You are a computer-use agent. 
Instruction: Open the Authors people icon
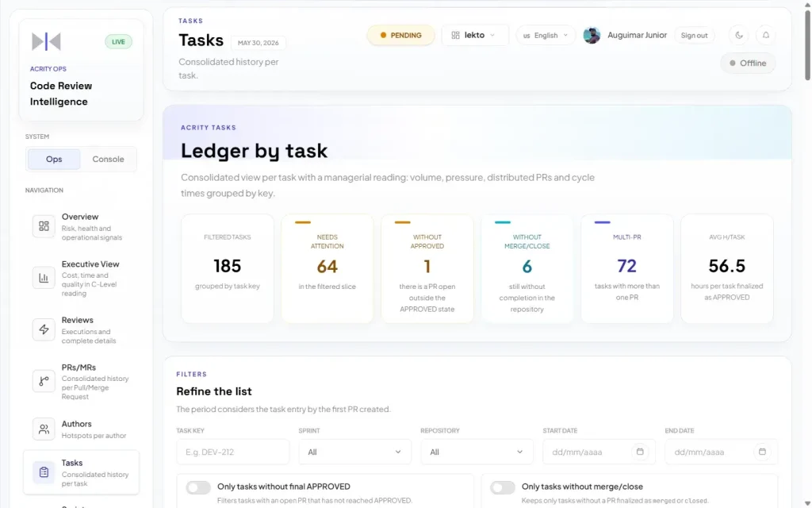click(x=44, y=429)
